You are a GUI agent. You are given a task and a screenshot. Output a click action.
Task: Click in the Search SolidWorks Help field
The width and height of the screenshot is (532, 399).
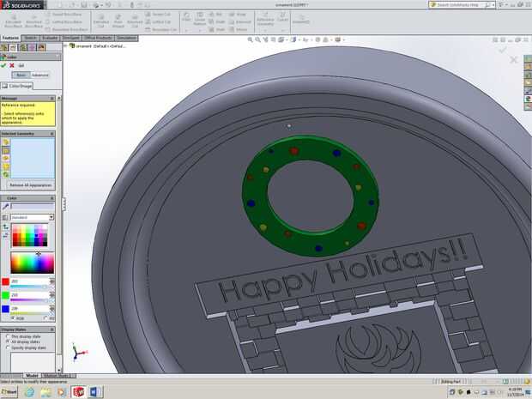pyautogui.click(x=460, y=5)
